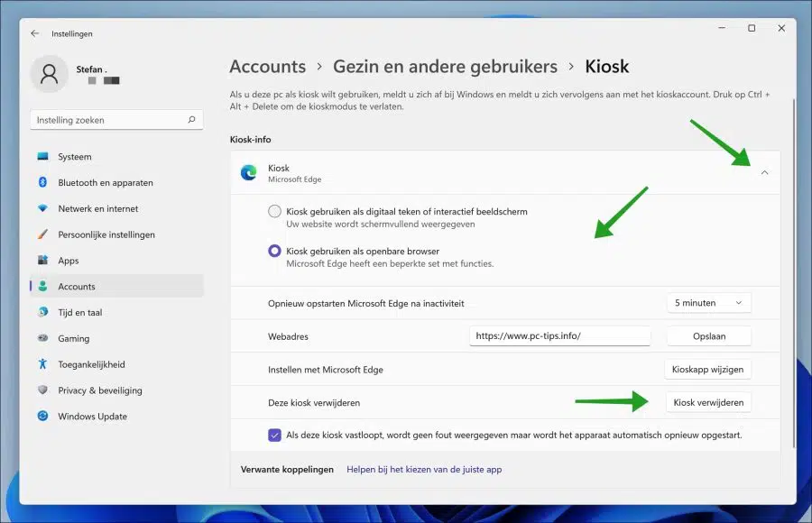812x523 pixels.
Task: Click the Toegankelijkheid figure icon
Action: pos(43,364)
